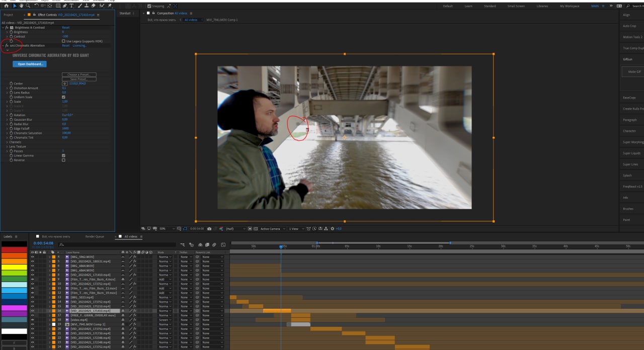Screen dimensions: 644x350
Task: Pick the magenta label color swatch
Action: 14,308
